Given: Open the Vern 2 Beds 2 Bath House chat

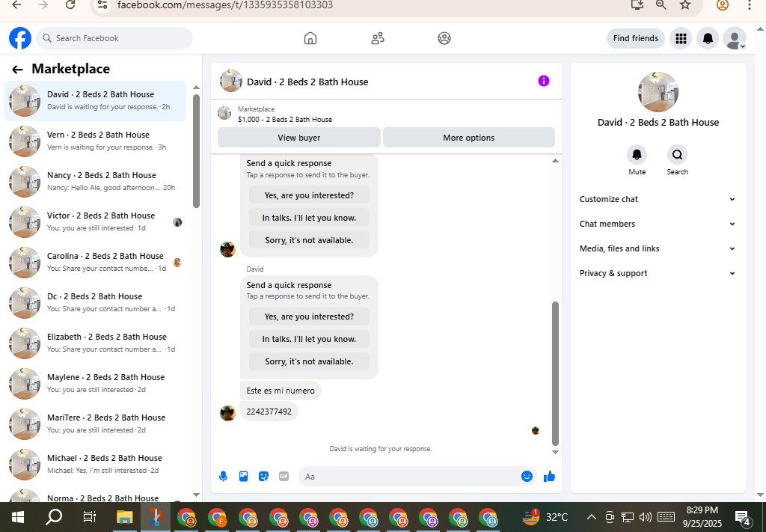Looking at the screenshot, I should 96,141.
